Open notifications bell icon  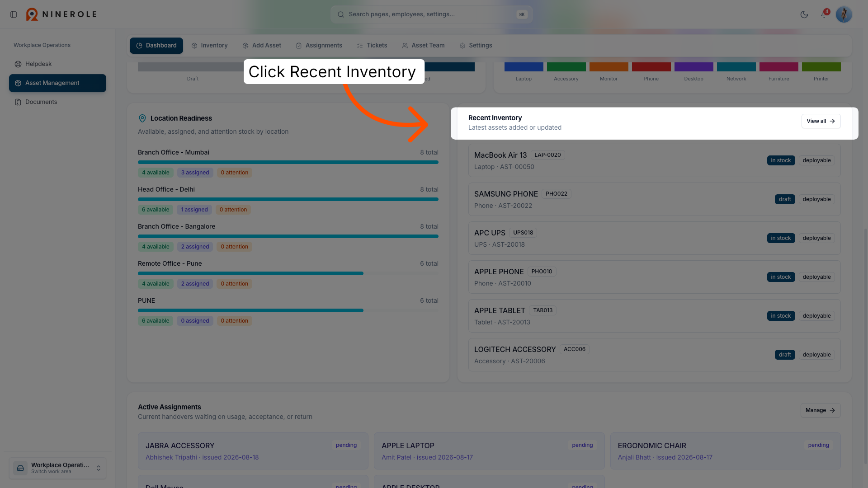click(824, 14)
